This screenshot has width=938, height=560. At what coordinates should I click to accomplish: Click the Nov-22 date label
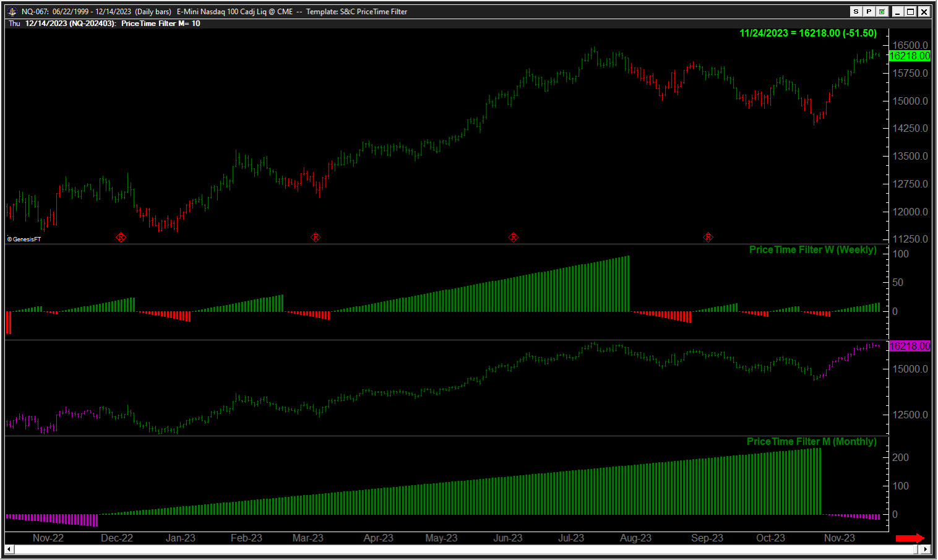point(48,538)
